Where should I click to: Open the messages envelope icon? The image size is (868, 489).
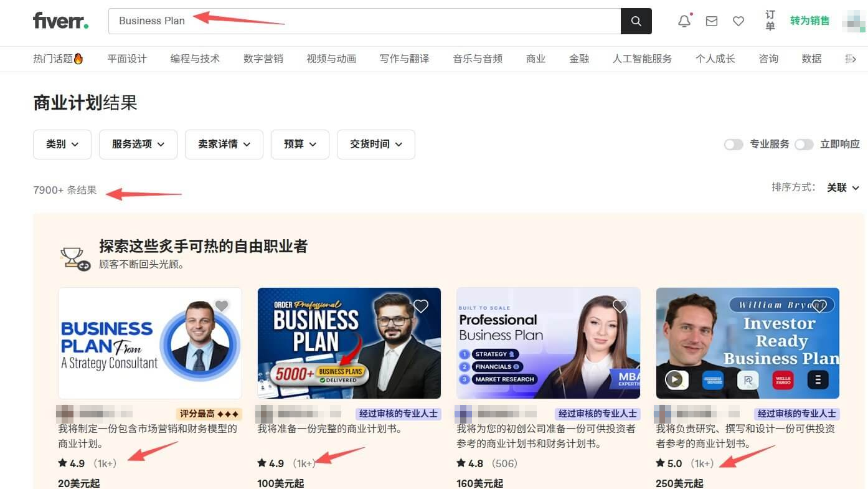712,21
